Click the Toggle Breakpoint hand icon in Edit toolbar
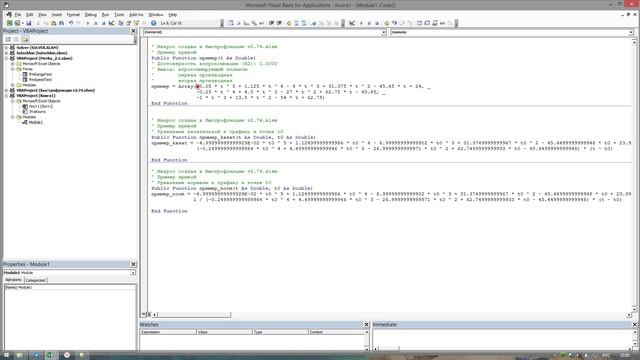The image size is (640, 360). pos(289,23)
